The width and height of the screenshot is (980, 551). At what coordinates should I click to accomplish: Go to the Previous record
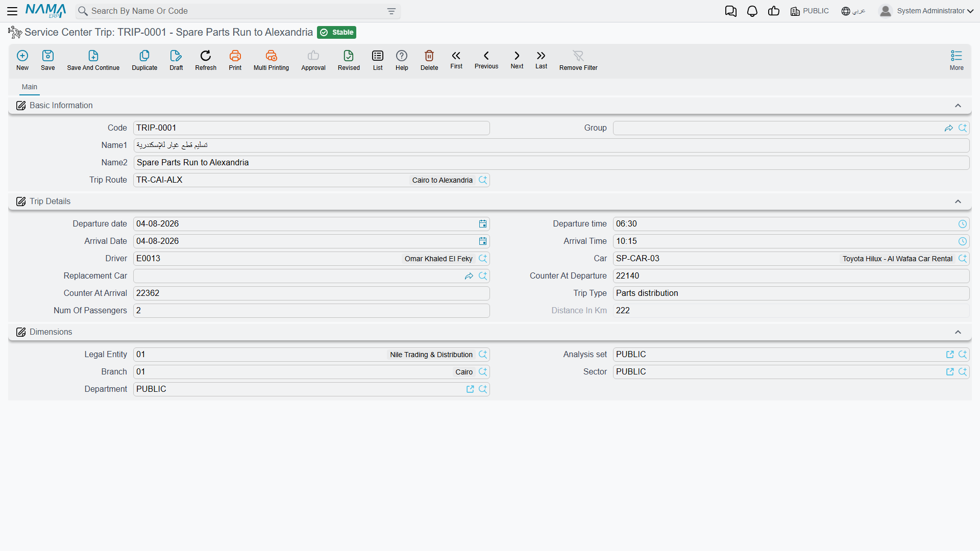(486, 60)
